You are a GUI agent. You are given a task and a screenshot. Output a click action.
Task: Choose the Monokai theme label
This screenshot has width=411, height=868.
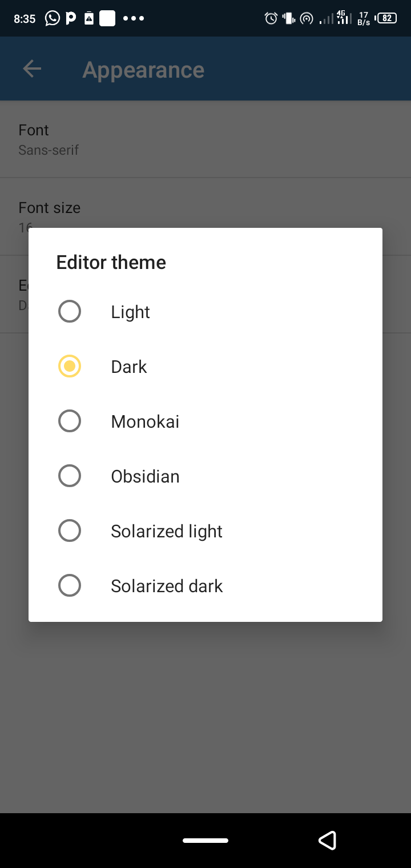(x=145, y=421)
